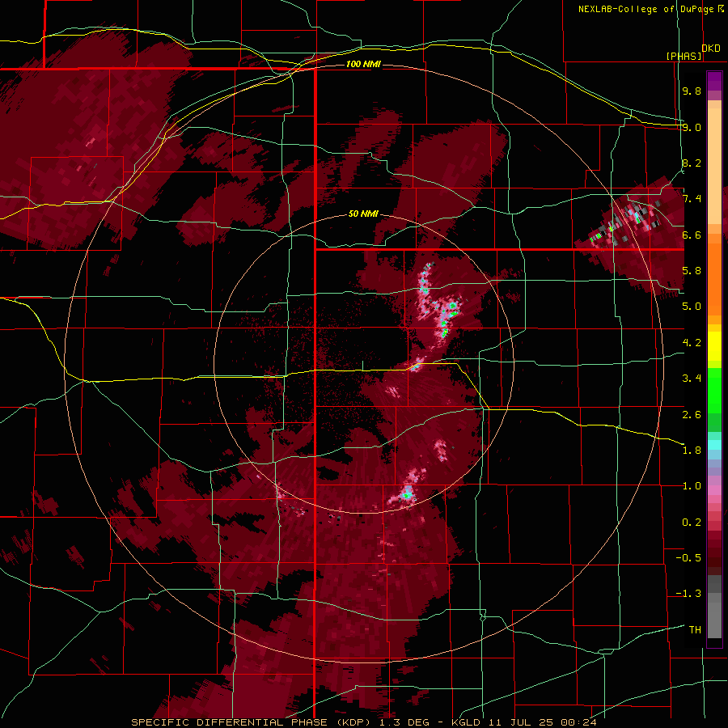Click the -0.5 scale value
This screenshot has height=728, width=728.
(688, 558)
